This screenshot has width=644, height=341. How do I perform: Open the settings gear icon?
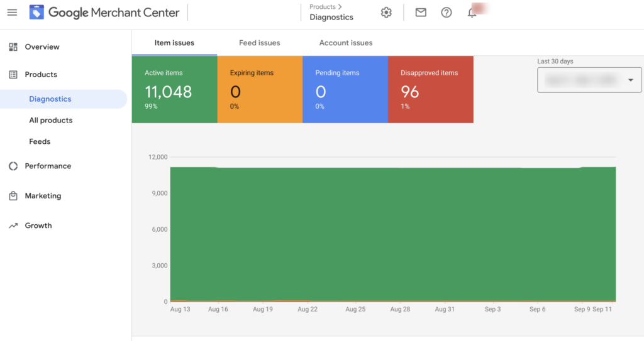point(386,13)
